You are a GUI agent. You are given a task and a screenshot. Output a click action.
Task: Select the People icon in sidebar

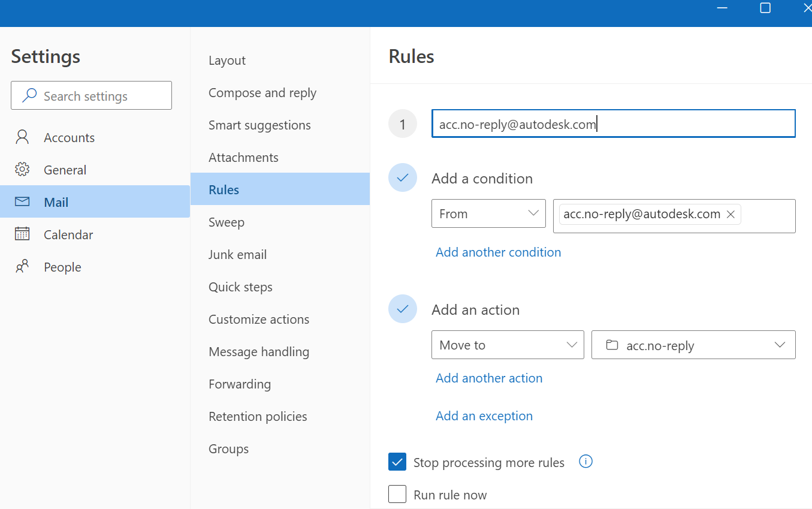point(22,266)
